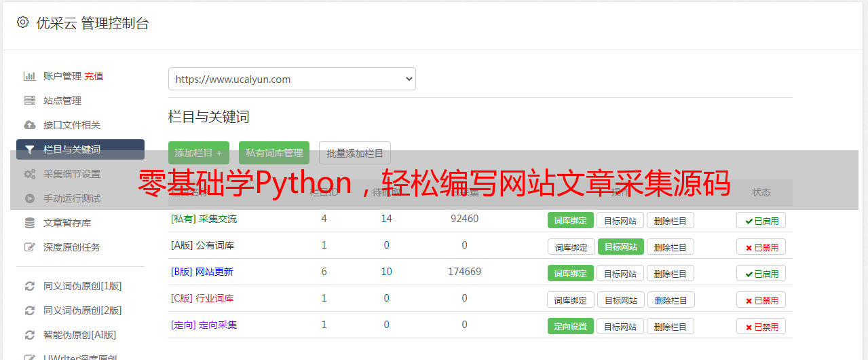Click the edit icon for 深度原创任务

[x=29, y=247]
